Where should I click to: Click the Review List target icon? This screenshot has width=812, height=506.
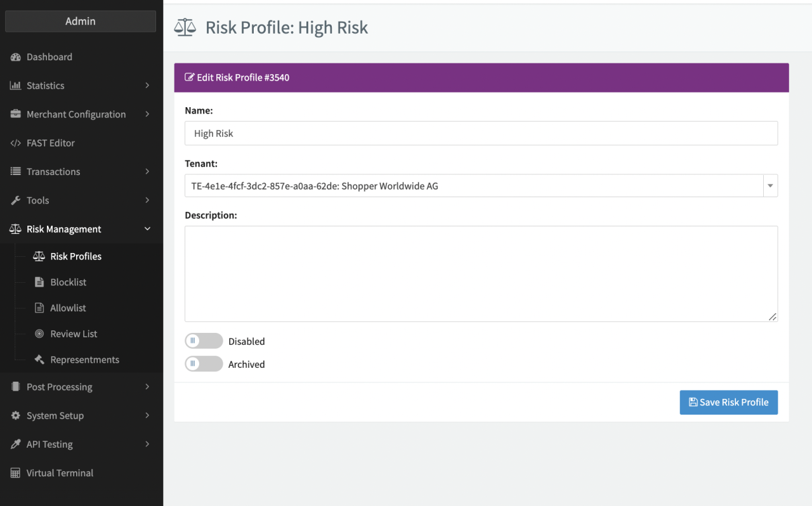point(39,334)
